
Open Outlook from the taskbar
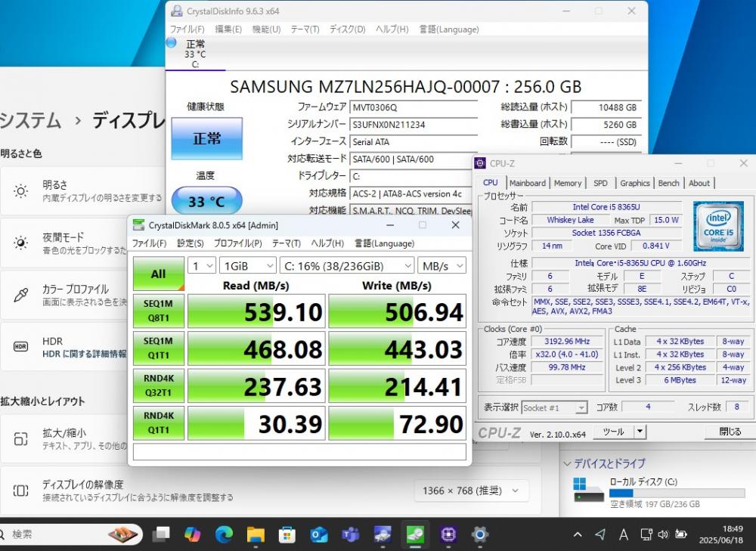point(319,534)
